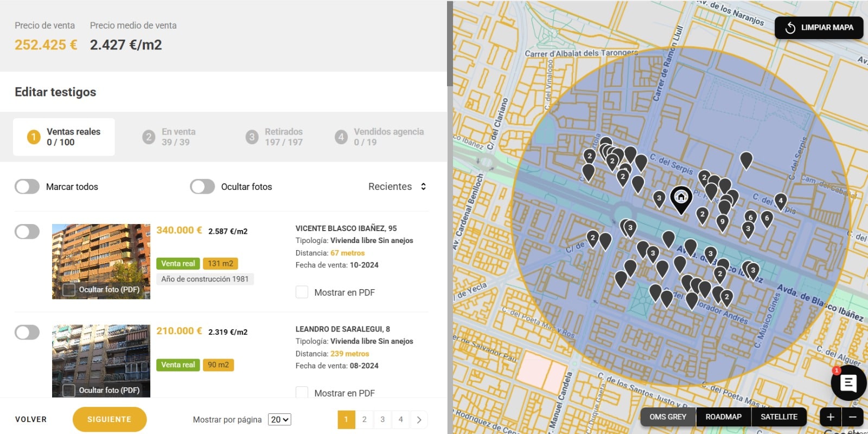
Task: Click the refresh icon in Limpiar Mapa
Action: tap(790, 28)
